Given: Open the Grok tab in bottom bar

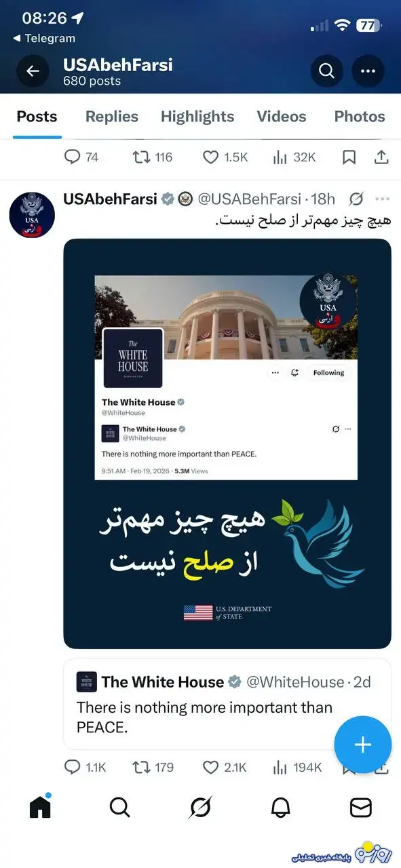Looking at the screenshot, I should (x=200, y=807).
